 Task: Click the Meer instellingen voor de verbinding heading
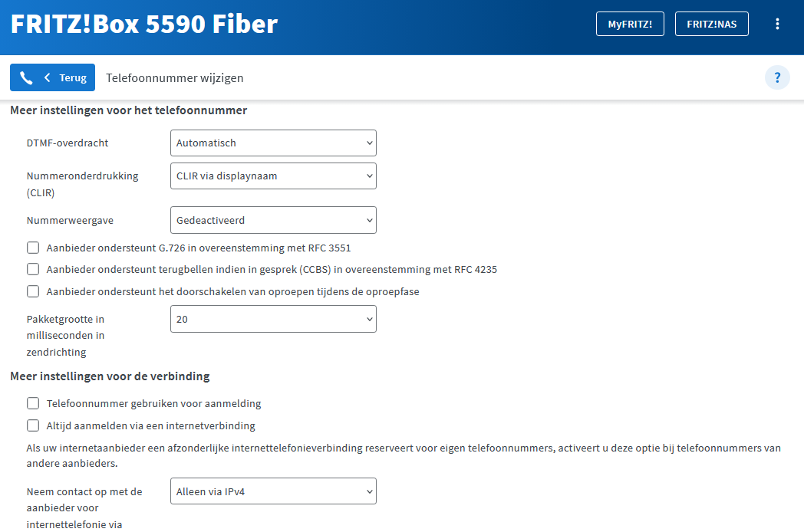pos(110,376)
